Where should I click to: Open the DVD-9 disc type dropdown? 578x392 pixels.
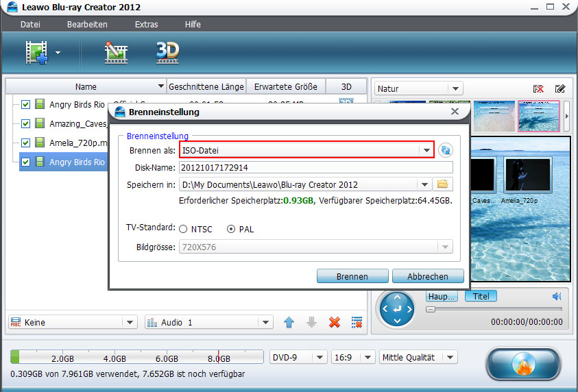tap(298, 357)
